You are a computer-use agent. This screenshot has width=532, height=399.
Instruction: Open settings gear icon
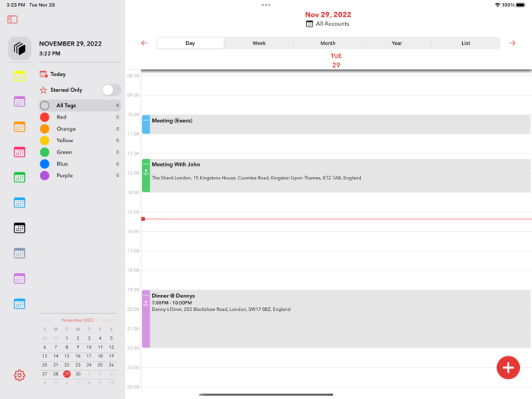pos(19,375)
